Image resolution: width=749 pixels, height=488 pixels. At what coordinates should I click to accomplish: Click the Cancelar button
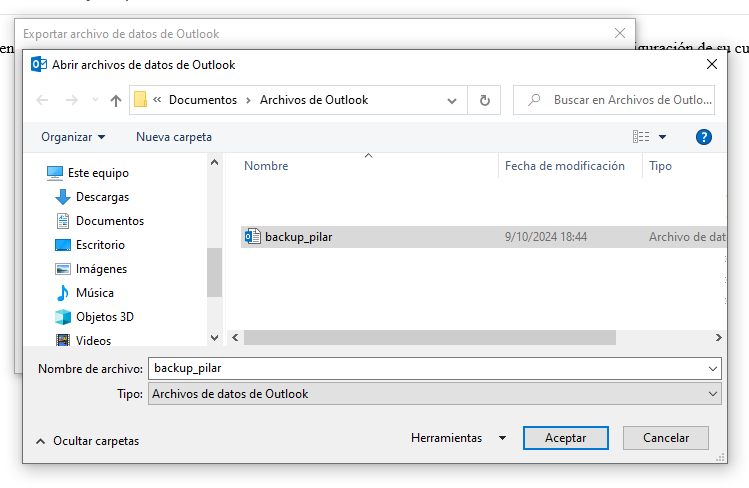click(666, 438)
